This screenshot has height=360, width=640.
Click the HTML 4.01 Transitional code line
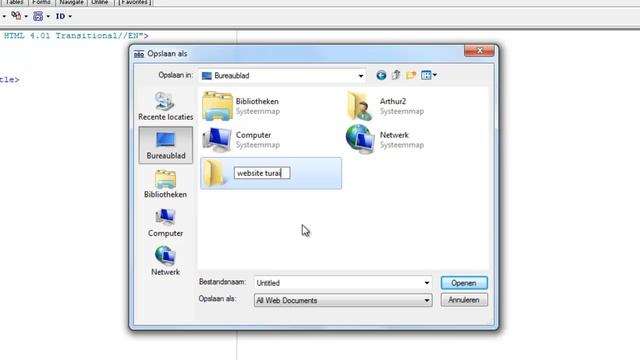coord(76,36)
